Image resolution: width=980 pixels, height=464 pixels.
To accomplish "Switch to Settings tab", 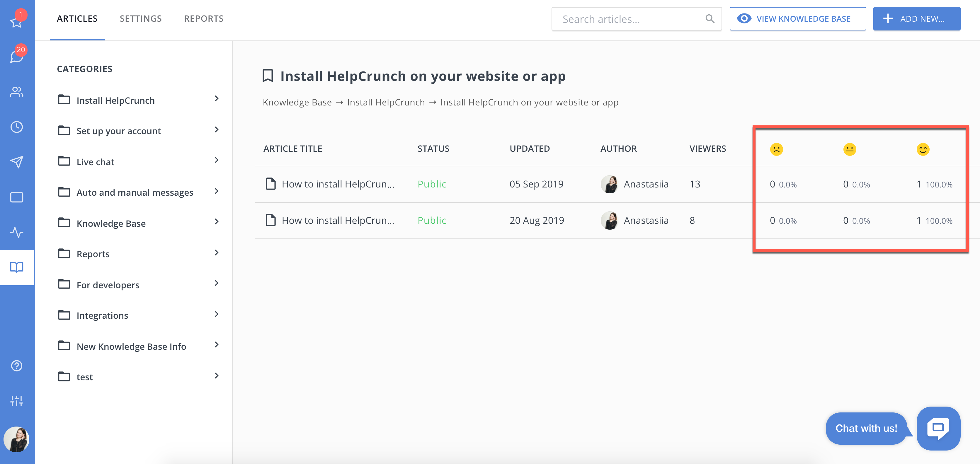I will [x=141, y=19].
